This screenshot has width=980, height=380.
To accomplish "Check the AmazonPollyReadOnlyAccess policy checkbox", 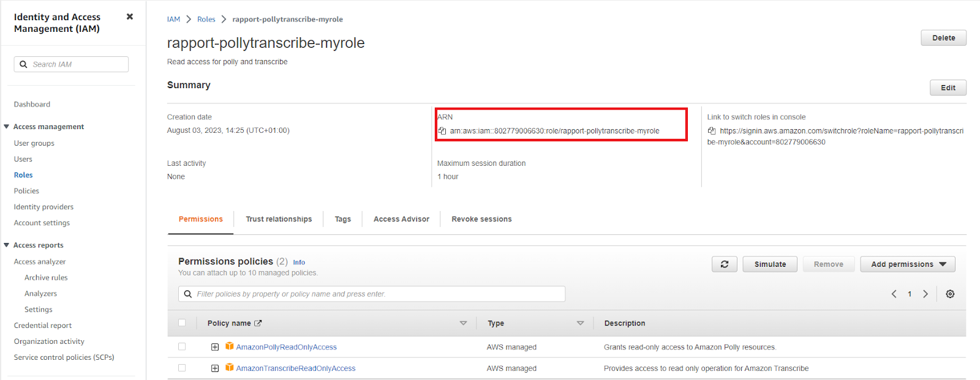I will [182, 347].
